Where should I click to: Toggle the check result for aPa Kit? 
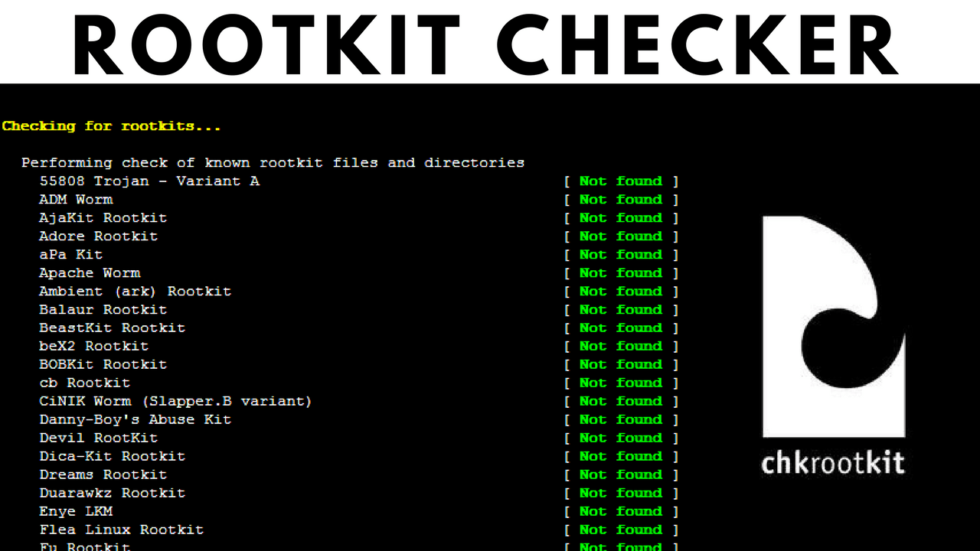pyautogui.click(x=622, y=254)
